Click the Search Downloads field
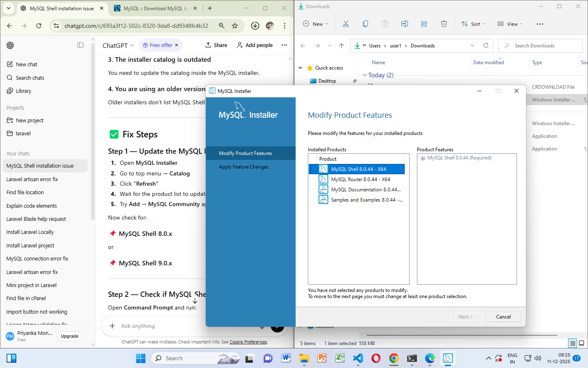This screenshot has width=588, height=368. [x=540, y=46]
